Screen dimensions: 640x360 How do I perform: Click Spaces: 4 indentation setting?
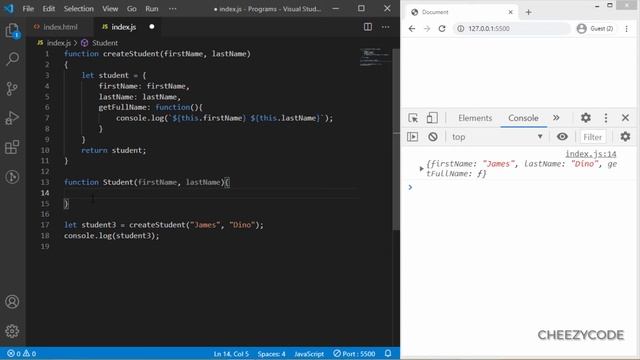(271, 353)
